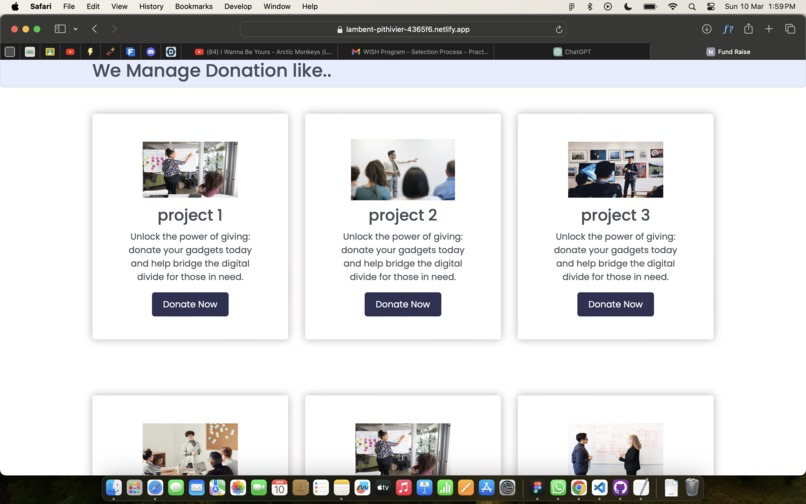Open the pinned Discord tab
Viewport: 806px width, 504px height.
pyautogui.click(x=151, y=51)
